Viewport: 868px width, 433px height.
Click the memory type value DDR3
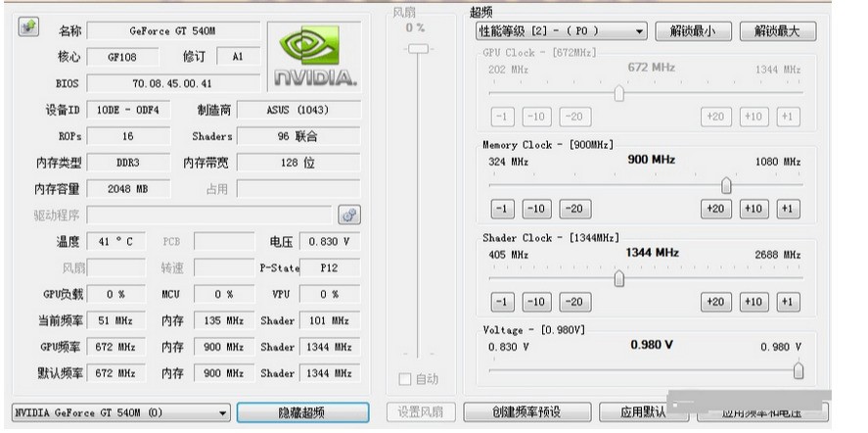128,163
